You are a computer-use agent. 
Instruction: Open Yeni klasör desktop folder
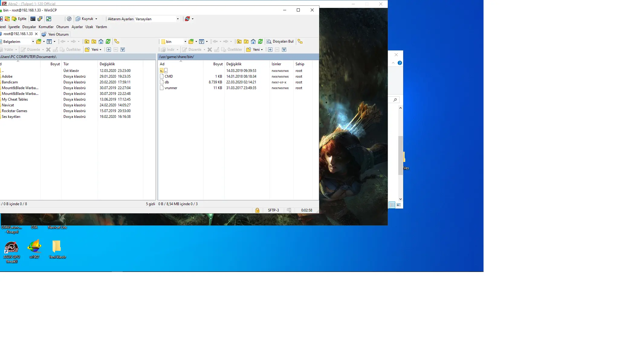[x=57, y=250]
